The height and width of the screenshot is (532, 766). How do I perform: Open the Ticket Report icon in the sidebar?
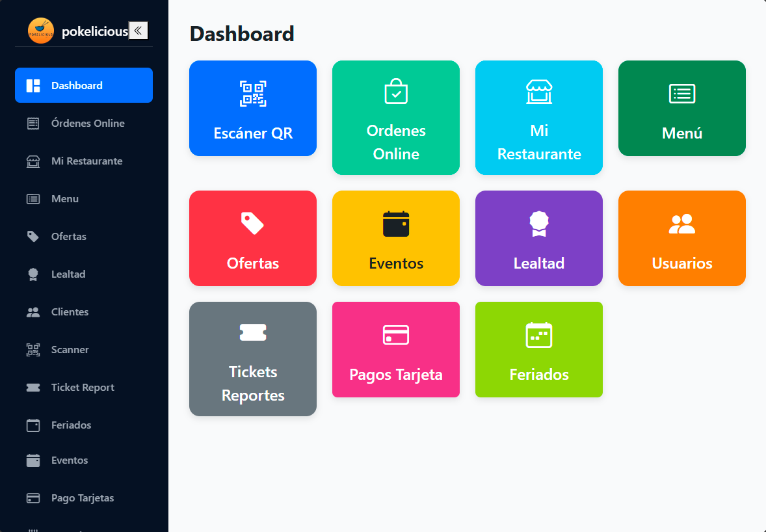point(33,387)
